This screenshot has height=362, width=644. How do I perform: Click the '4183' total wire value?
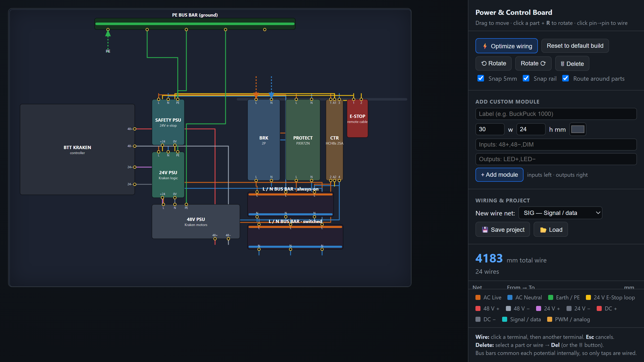pyautogui.click(x=489, y=258)
